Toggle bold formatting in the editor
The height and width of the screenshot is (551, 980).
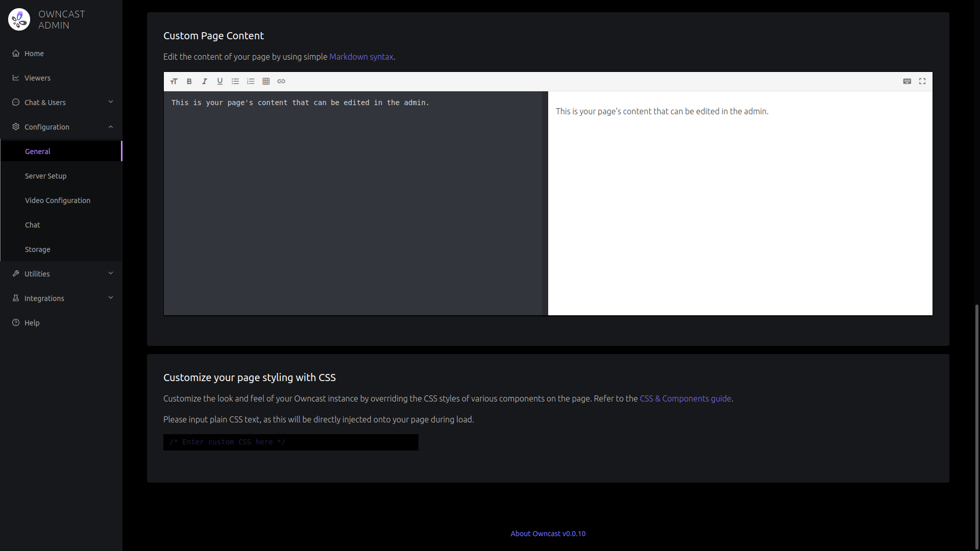tap(189, 81)
